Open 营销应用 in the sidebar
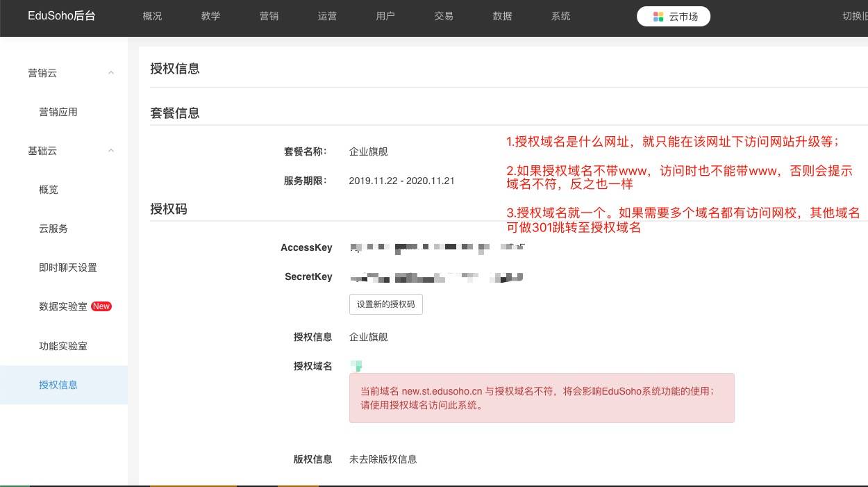This screenshot has width=868, height=487. [58, 112]
